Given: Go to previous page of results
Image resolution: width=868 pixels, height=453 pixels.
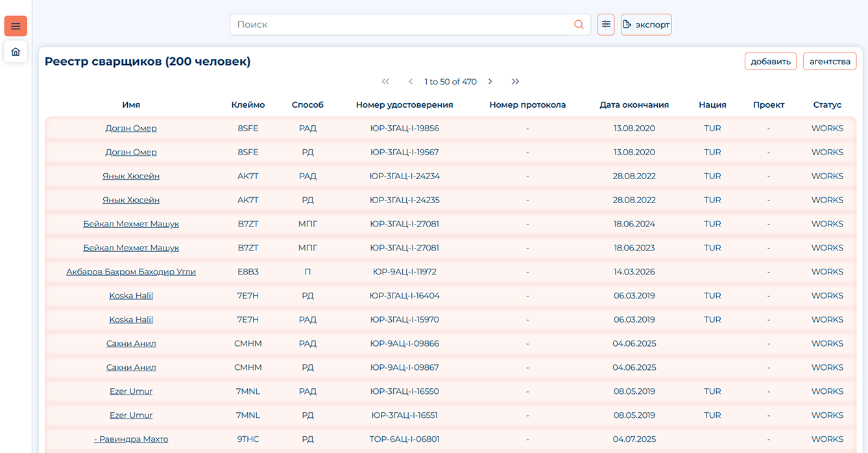Looking at the screenshot, I should [411, 82].
